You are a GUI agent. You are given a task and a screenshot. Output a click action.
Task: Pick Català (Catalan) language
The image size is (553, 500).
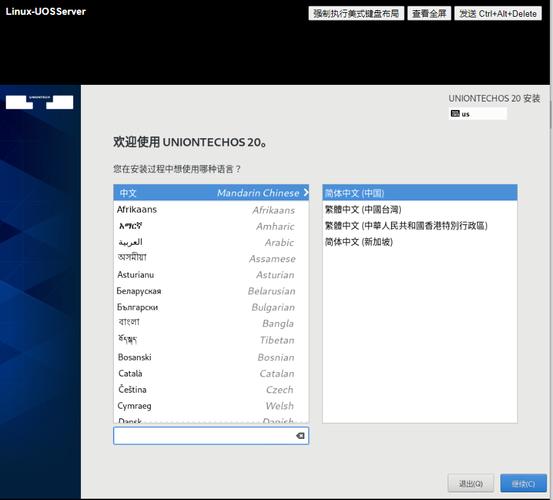211,373
